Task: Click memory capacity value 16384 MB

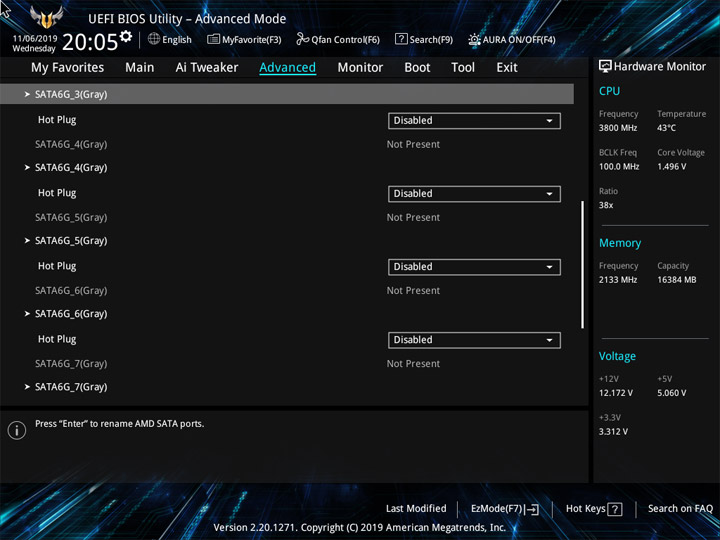Action: [676, 280]
